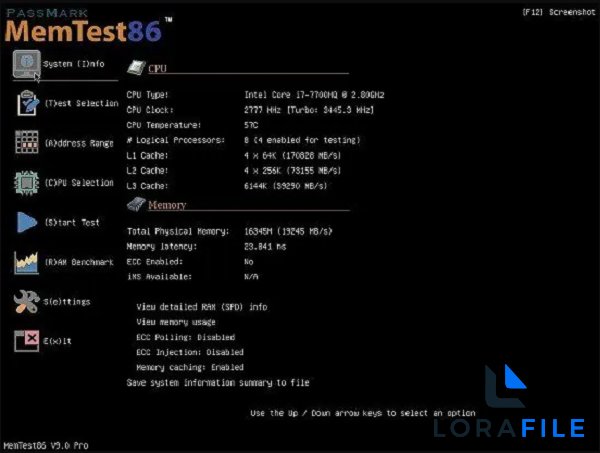Start the test with the blue play icon
Screen dimensions: 600x453
[x=26, y=222]
